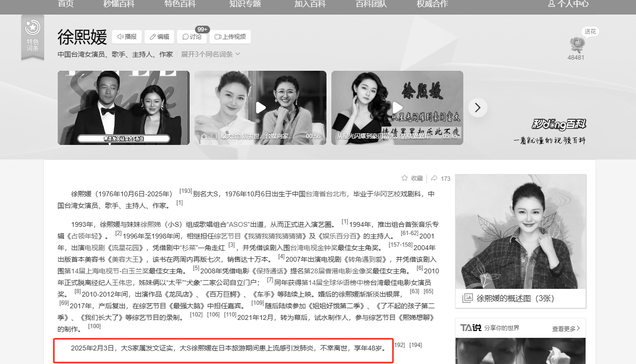Open the 百科团队 navigation tab
Image resolution: width=636 pixels, height=364 pixels.
point(371,4)
